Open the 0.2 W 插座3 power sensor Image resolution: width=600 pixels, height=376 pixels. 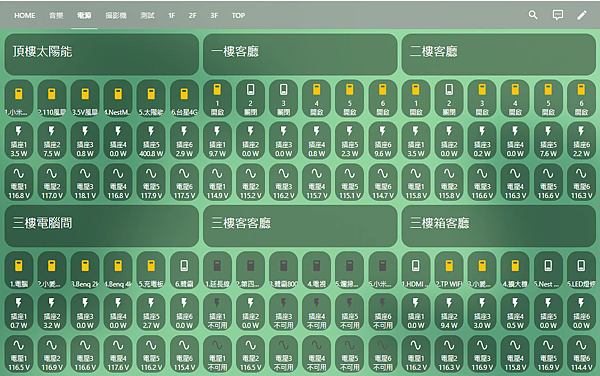click(x=482, y=140)
